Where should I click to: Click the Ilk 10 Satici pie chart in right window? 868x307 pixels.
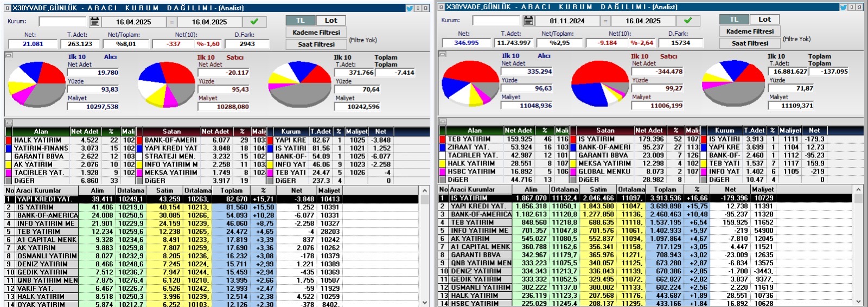(x=600, y=83)
